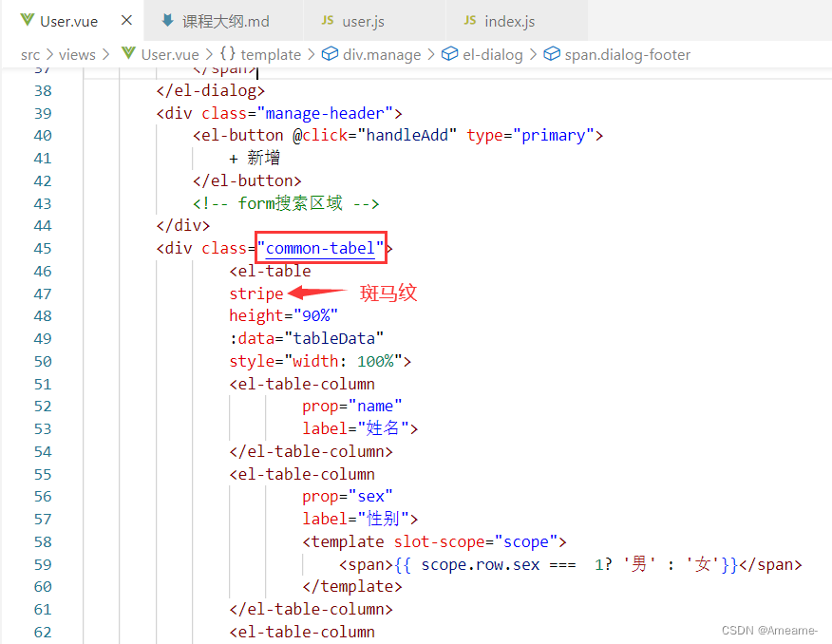Click the form搜索区域 comment

(286, 203)
